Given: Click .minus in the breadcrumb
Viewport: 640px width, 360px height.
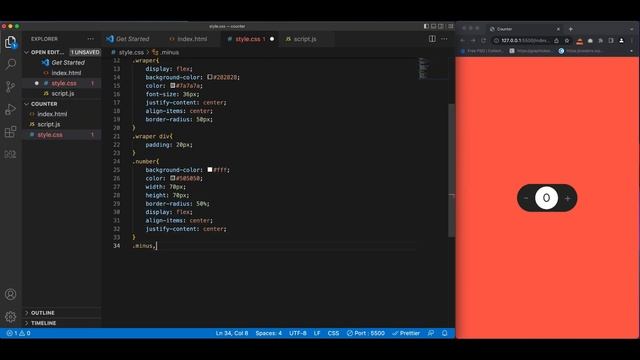Looking at the screenshot, I should point(169,52).
